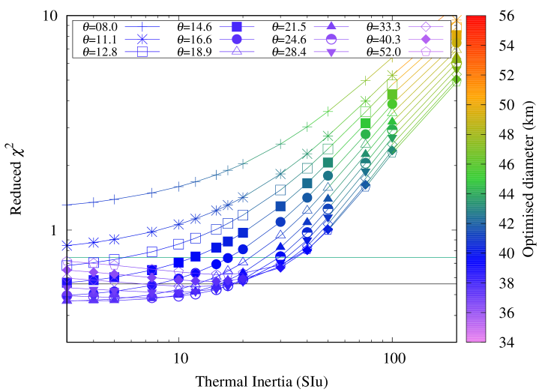Select the θ=33.3 legend label
The image size is (560, 392).
point(384,27)
